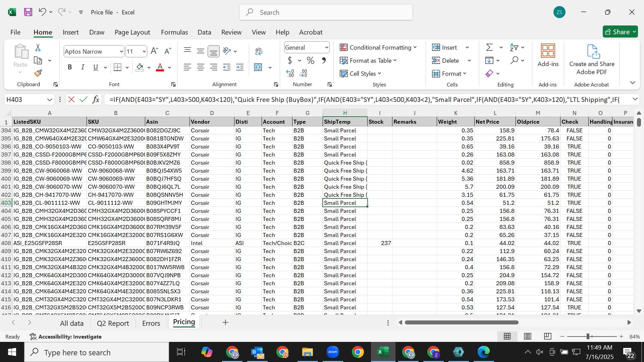Click Insert cells button

tap(444, 47)
